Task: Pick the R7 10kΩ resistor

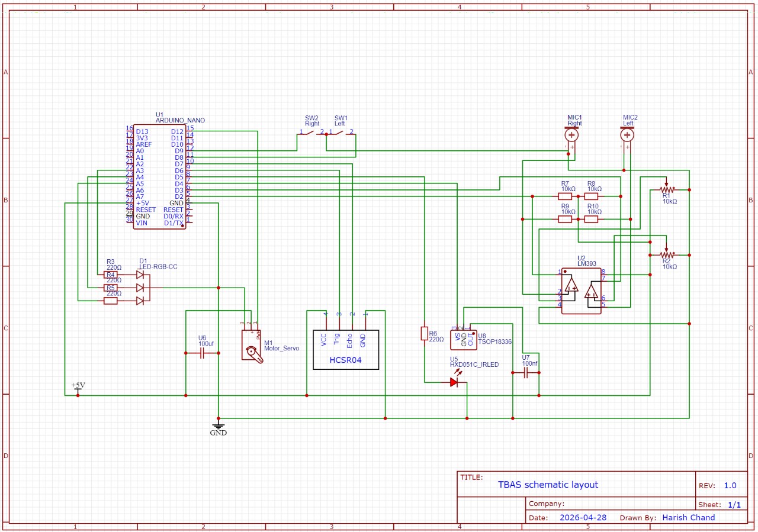Action: click(x=565, y=196)
